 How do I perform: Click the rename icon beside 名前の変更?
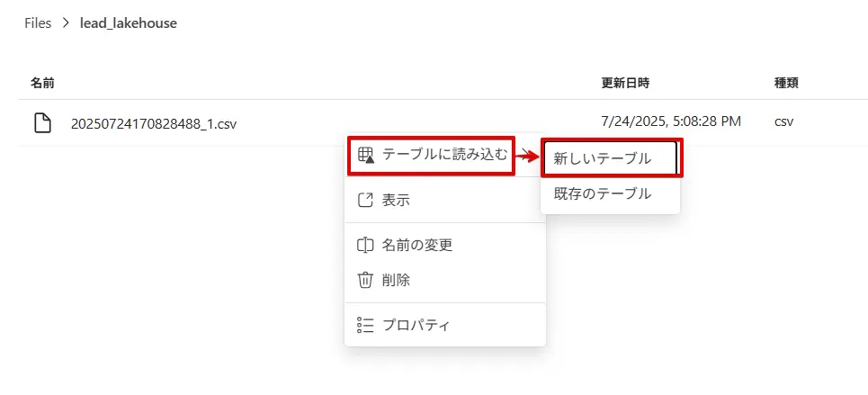[365, 245]
